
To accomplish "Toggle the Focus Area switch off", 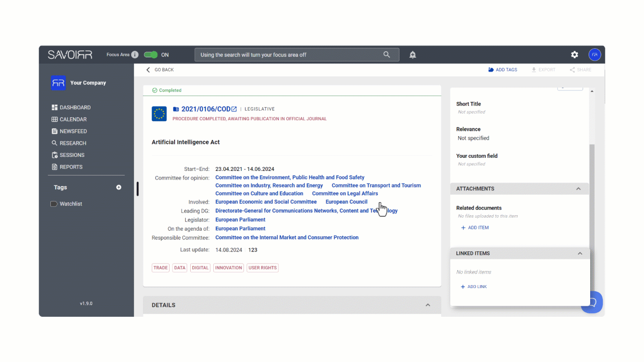I will coord(150,55).
